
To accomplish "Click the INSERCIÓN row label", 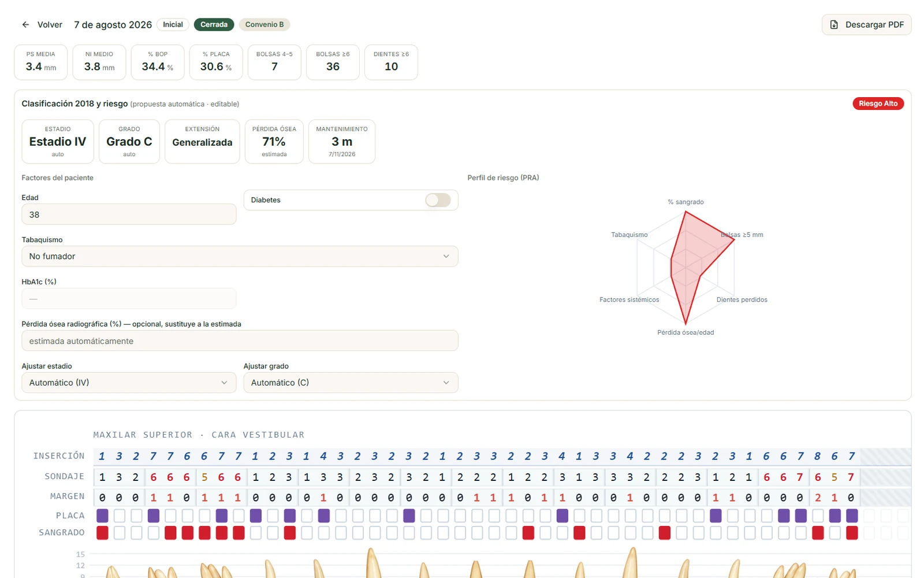I will pyautogui.click(x=59, y=456).
